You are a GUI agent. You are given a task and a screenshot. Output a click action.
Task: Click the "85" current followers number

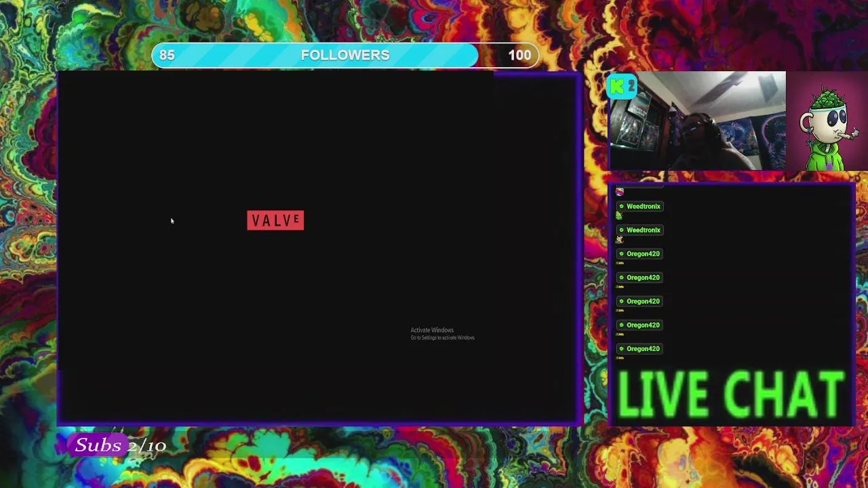[x=167, y=56]
